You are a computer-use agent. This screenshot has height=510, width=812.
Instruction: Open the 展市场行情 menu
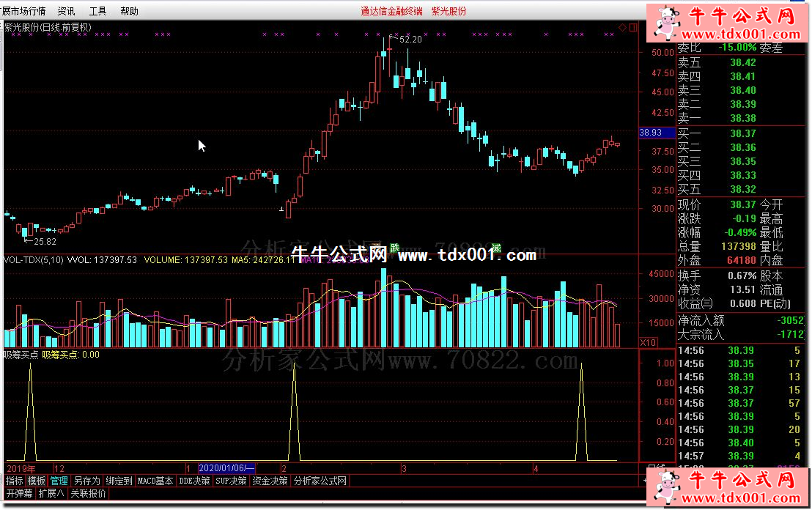23,11
